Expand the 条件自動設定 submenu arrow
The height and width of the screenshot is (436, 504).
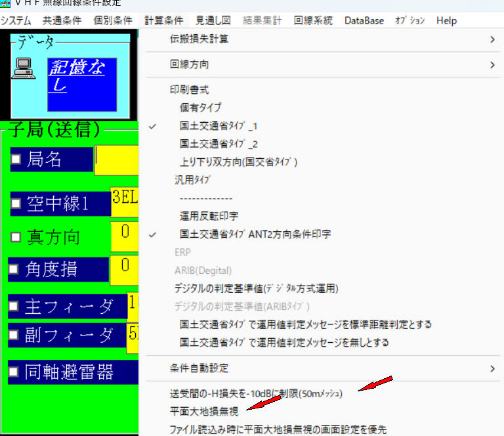coord(492,368)
